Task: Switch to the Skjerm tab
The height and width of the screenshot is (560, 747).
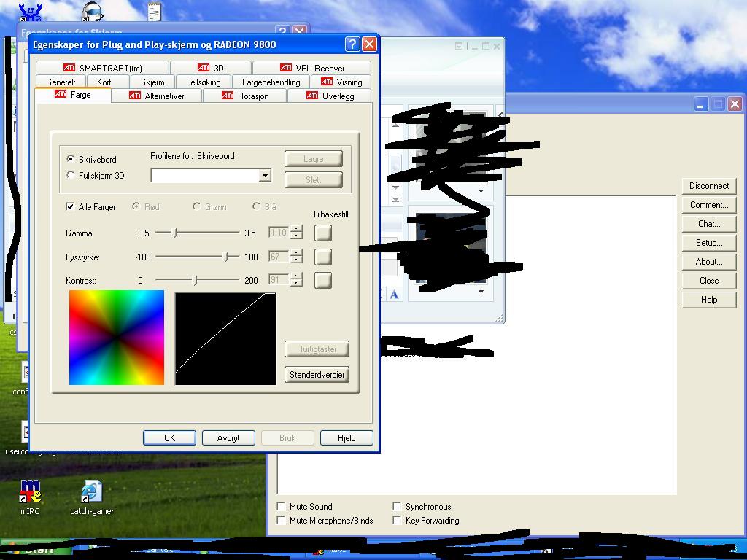Action: (x=152, y=82)
